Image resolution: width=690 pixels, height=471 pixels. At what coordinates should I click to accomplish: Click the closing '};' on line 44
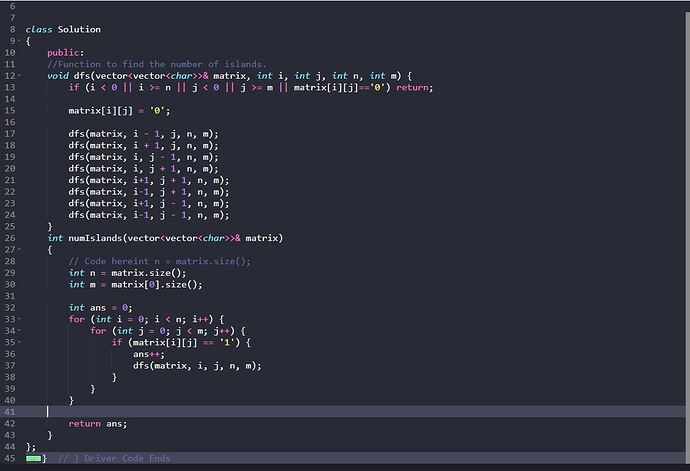pos(31,447)
